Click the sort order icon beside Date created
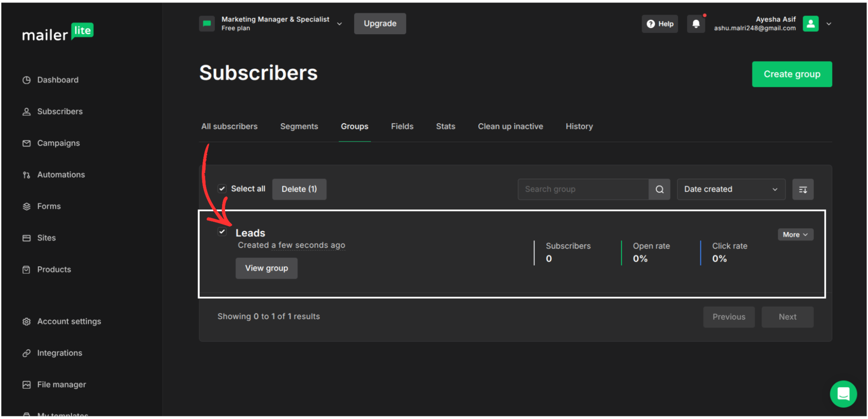 802,189
